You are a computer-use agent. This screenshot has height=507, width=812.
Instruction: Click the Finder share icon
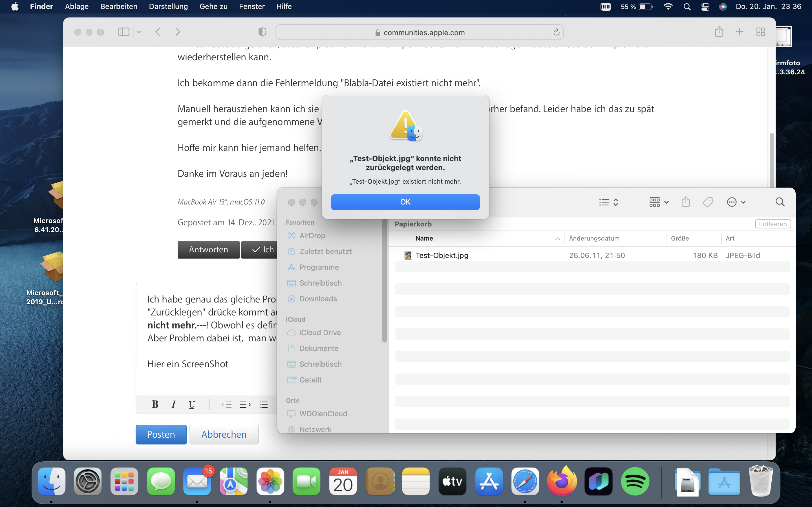(x=685, y=202)
